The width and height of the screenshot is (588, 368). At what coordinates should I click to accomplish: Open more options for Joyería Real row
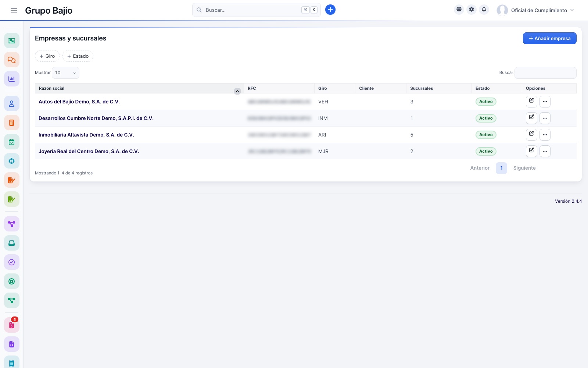click(x=545, y=151)
